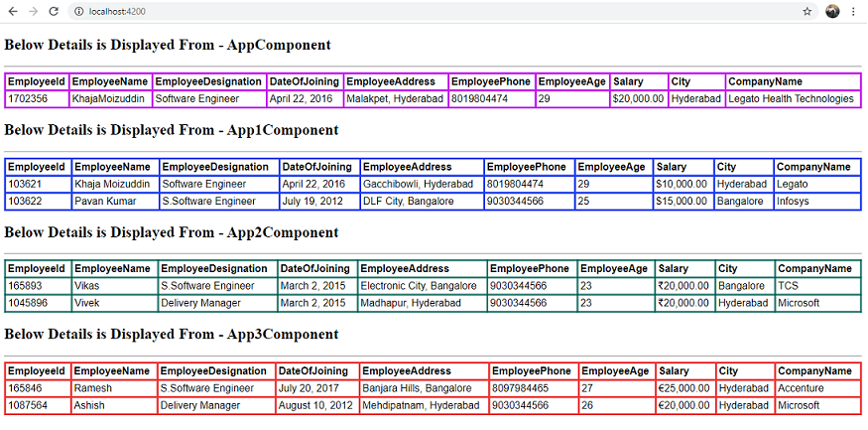The image size is (868, 430).
Task: Click the company Accenture
Action: click(x=801, y=388)
